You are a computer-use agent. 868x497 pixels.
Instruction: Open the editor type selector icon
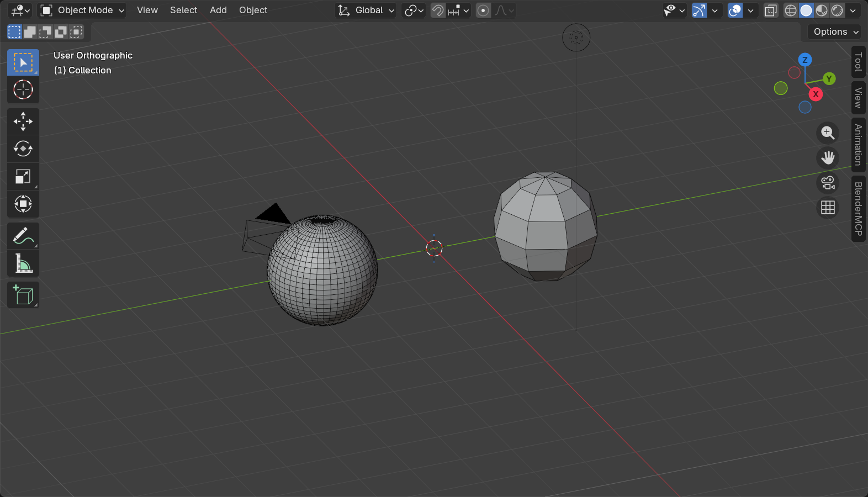[x=21, y=10]
